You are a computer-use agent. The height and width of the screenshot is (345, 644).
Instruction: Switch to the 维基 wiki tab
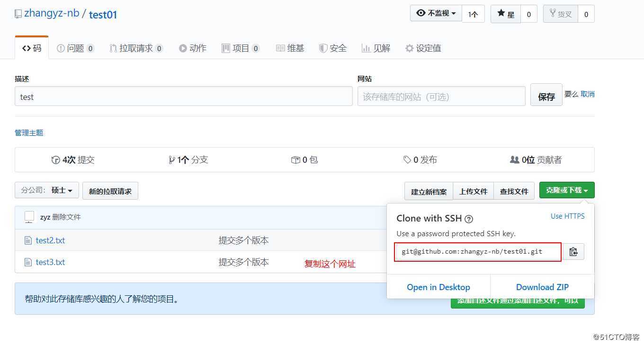tap(290, 48)
